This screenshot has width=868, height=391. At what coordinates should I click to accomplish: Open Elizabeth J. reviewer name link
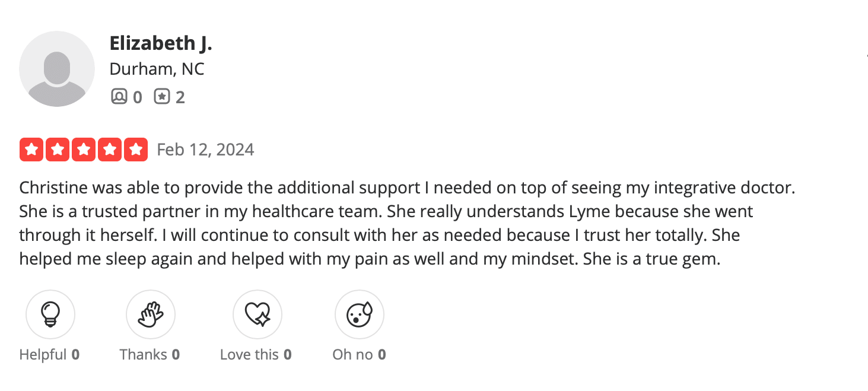point(161,43)
